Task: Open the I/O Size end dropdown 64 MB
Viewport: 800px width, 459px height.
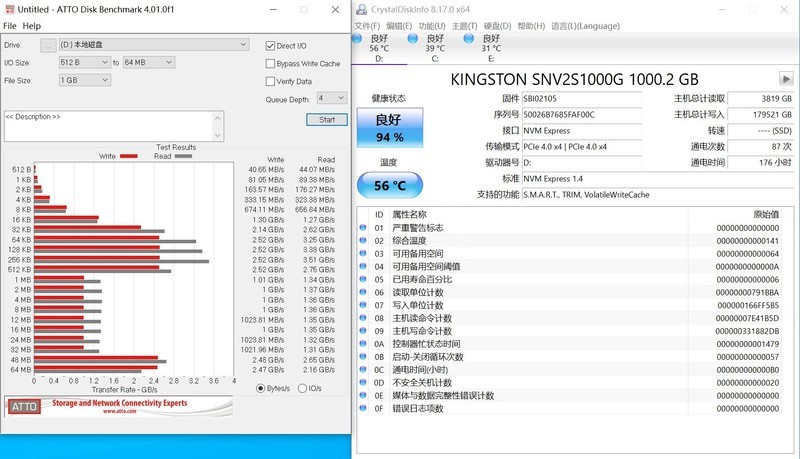Action: coord(149,62)
